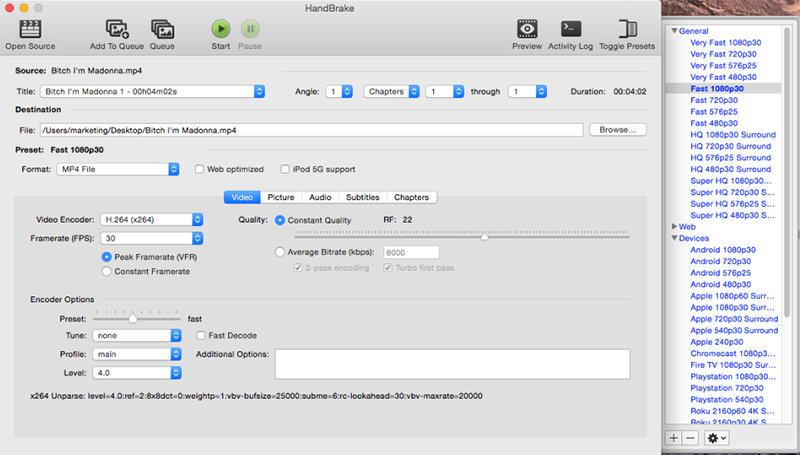
Task: Click the Average Bitrate 6000 field
Action: coord(411,252)
